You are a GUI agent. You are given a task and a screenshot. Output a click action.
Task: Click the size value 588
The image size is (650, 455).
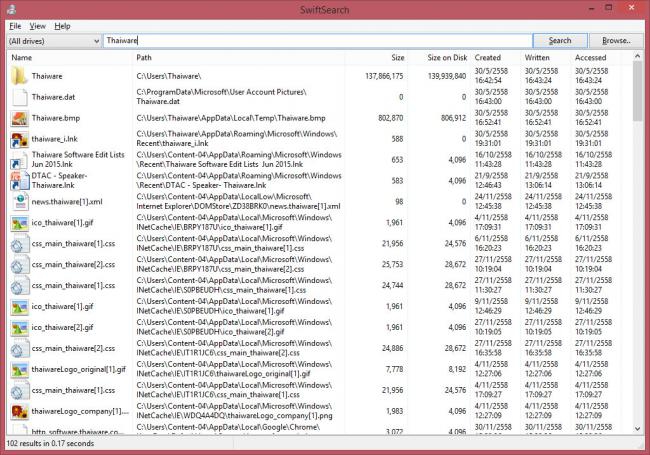click(397, 139)
